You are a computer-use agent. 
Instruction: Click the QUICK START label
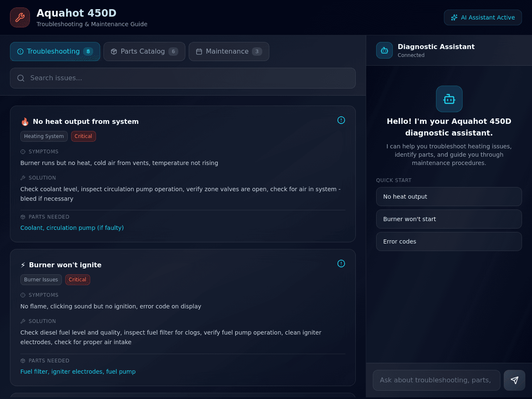394,180
